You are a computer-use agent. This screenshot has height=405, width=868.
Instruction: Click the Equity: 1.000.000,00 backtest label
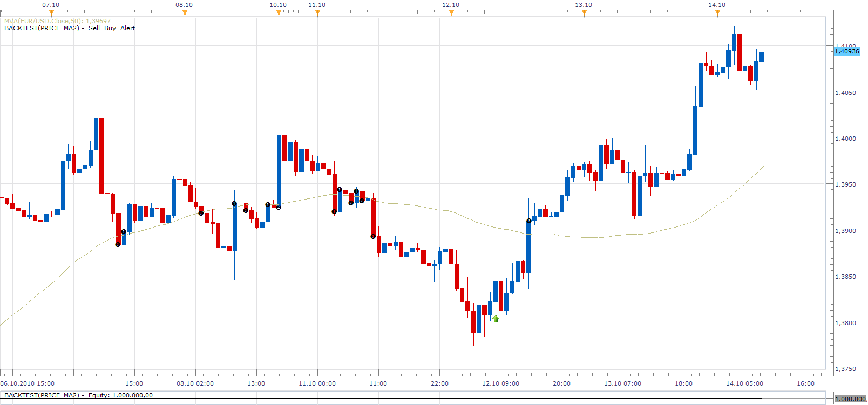[120, 395]
